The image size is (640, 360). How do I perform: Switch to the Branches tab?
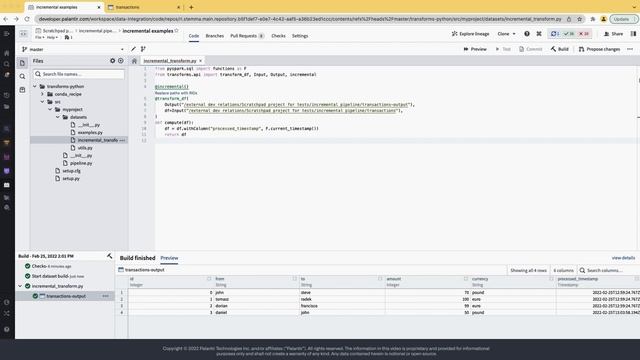pos(215,36)
